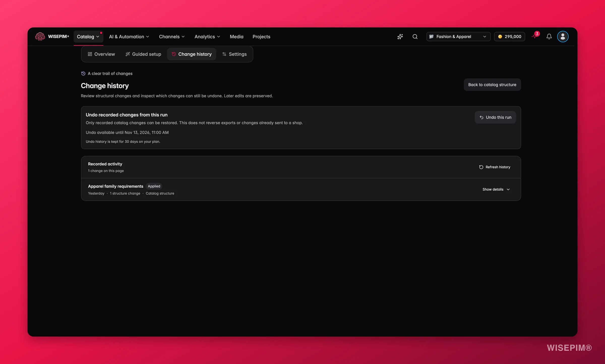
Task: Open the AI sparkle assistant icon
Action: pos(400,37)
